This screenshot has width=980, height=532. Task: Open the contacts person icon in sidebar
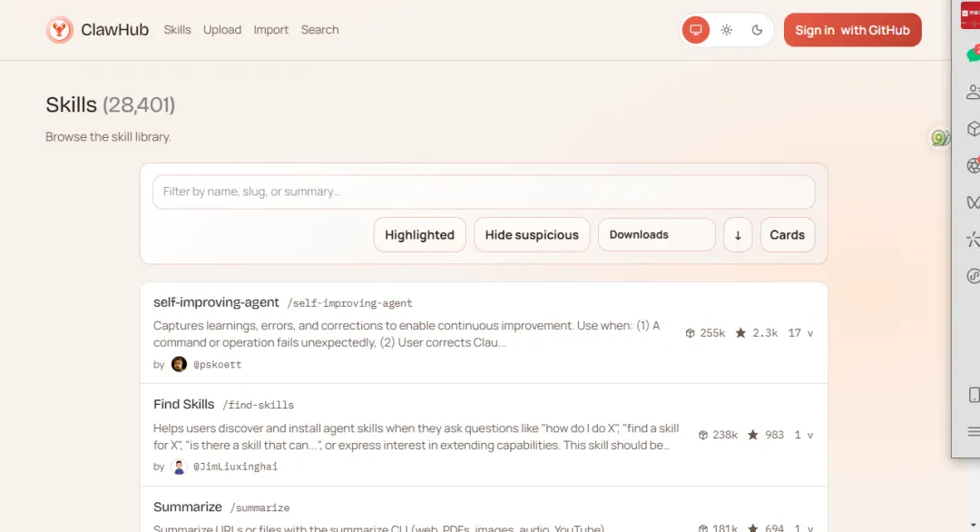(x=973, y=92)
